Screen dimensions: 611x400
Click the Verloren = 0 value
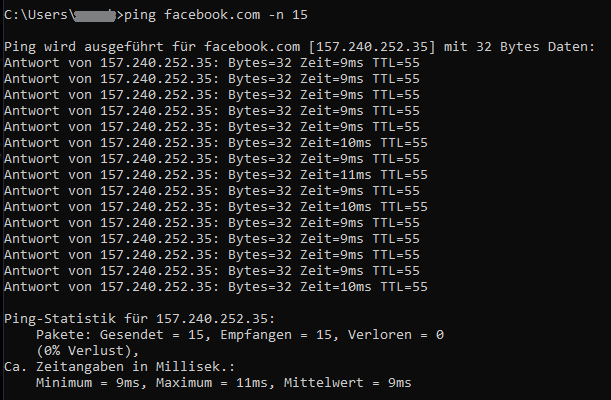(x=396, y=335)
